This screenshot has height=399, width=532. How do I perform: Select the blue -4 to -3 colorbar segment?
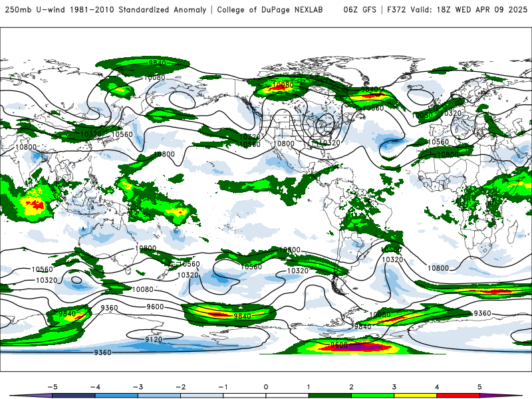coord(116,396)
